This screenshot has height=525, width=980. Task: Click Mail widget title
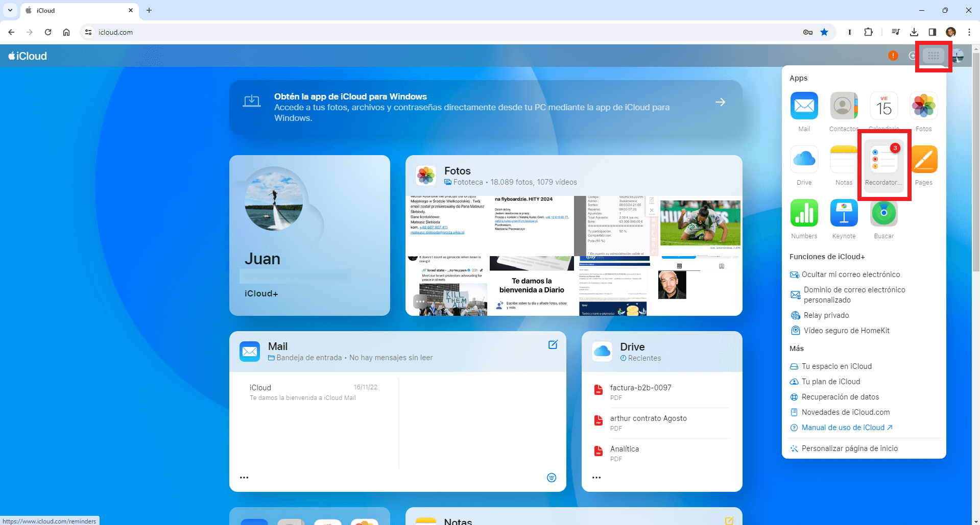(278, 346)
